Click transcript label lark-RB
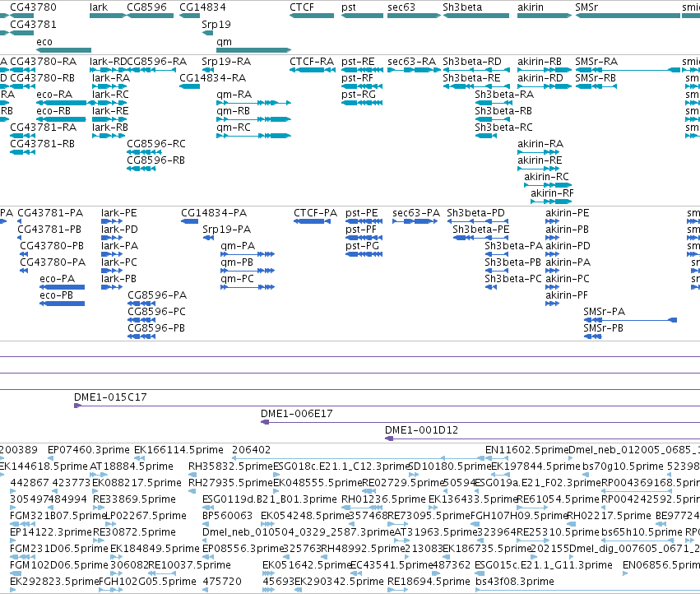This screenshot has width=700, height=594. (x=110, y=128)
